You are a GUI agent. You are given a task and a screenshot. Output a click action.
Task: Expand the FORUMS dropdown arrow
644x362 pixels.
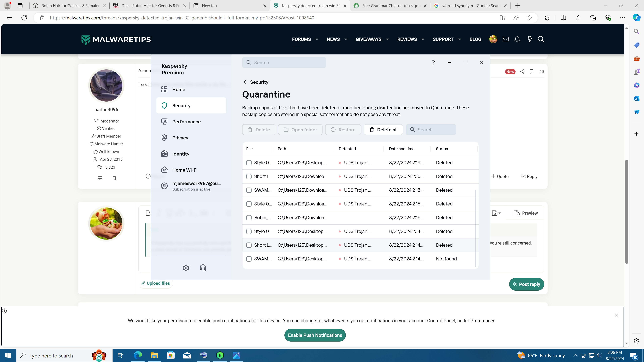coord(317,39)
